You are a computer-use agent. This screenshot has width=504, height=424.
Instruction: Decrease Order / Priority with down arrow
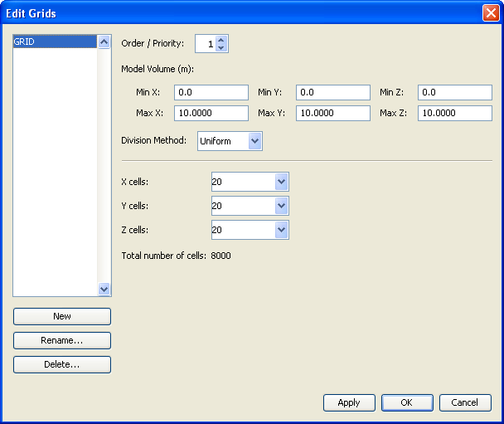tap(220, 47)
